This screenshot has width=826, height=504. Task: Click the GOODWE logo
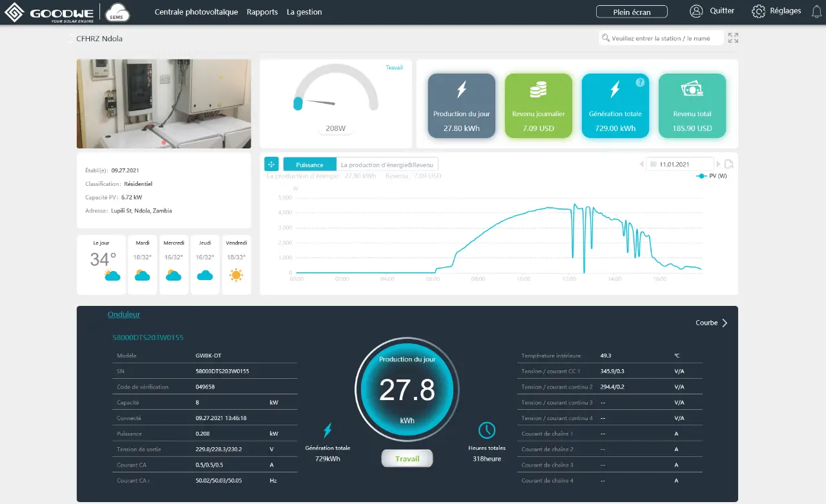click(x=48, y=11)
